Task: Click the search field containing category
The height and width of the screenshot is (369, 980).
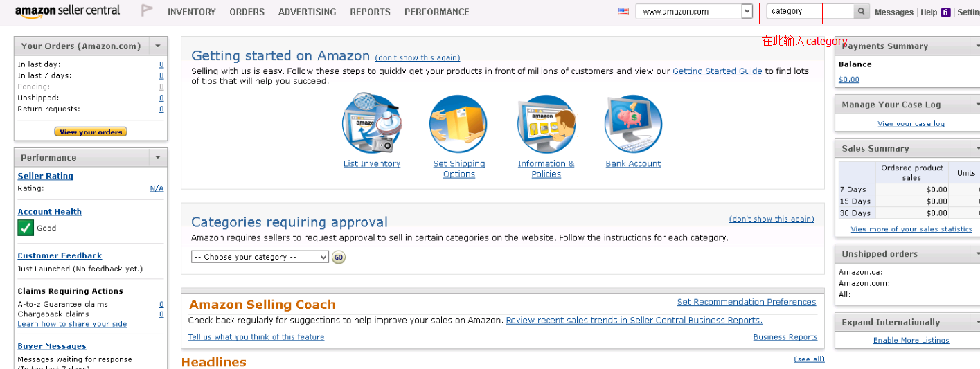Action: pyautogui.click(x=809, y=12)
